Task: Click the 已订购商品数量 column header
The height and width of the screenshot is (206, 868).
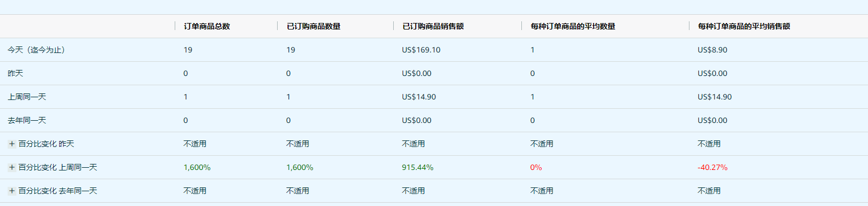Action: [314, 26]
